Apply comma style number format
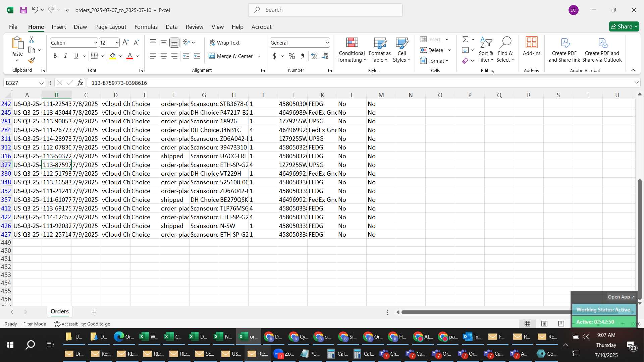The width and height of the screenshot is (644, 362). pos(303,56)
